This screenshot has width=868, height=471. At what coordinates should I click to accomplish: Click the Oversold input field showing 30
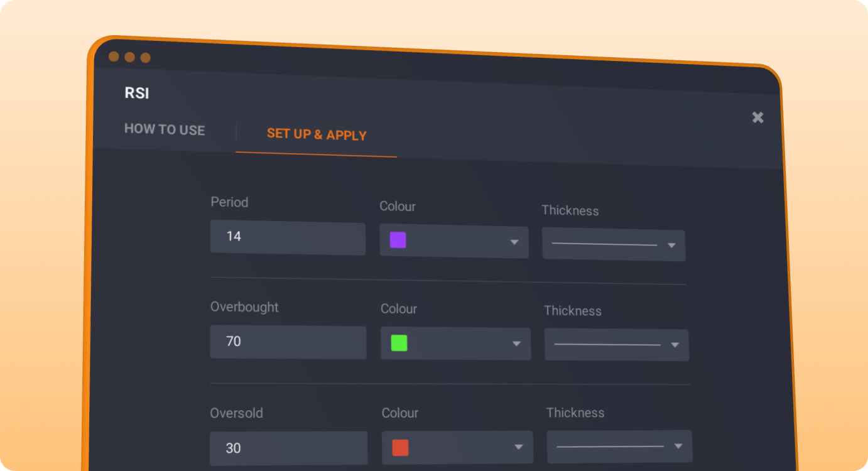288,448
